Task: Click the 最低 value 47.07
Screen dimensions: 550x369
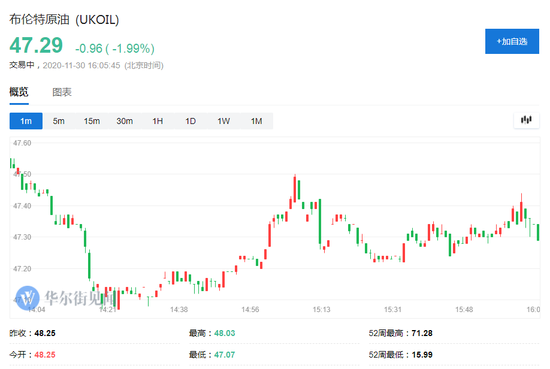Action: point(224,355)
